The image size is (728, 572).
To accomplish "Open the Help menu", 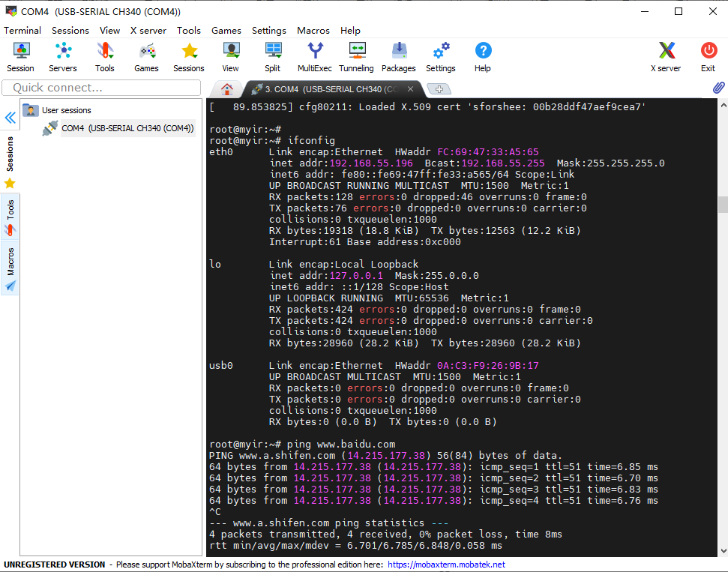I will coord(350,31).
